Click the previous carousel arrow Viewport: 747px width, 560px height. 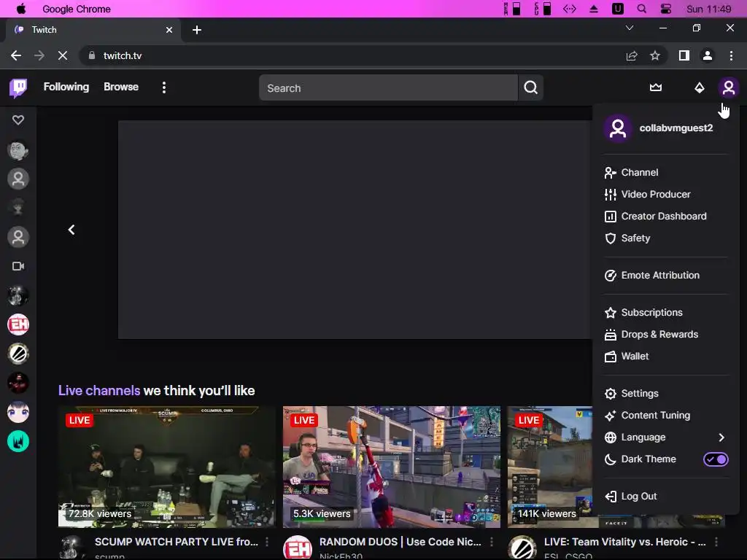pyautogui.click(x=71, y=230)
